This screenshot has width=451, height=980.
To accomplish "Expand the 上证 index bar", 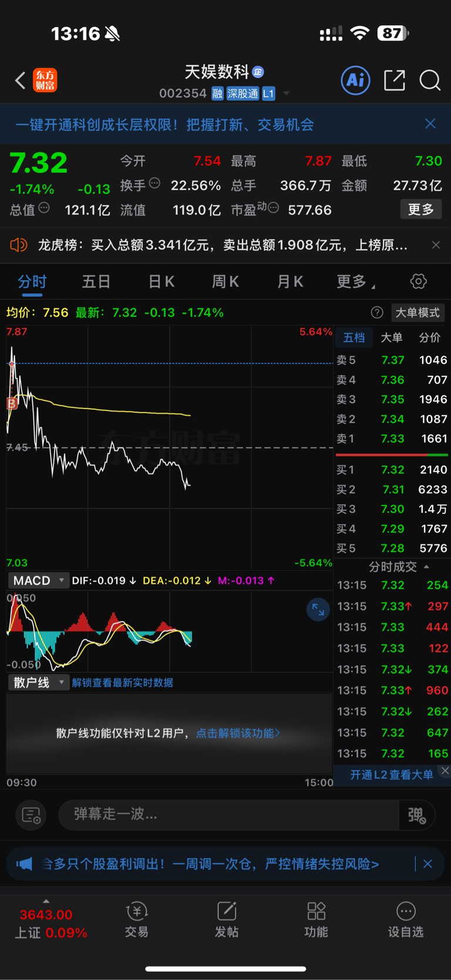I will (46, 902).
